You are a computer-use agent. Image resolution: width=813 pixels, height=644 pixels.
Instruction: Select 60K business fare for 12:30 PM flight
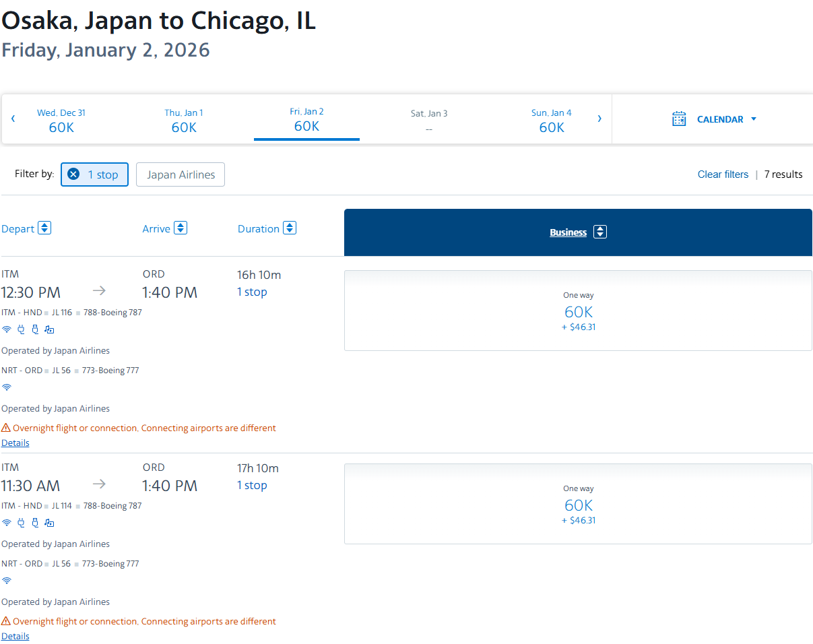click(578, 311)
